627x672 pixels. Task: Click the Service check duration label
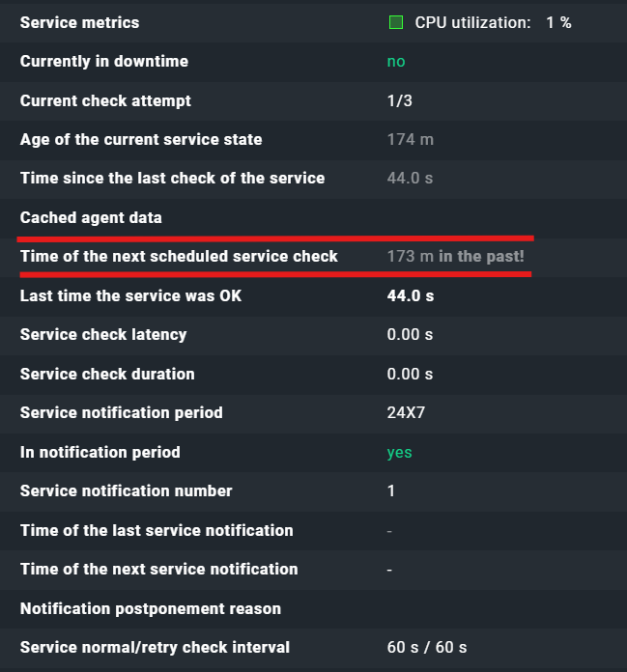[107, 374]
